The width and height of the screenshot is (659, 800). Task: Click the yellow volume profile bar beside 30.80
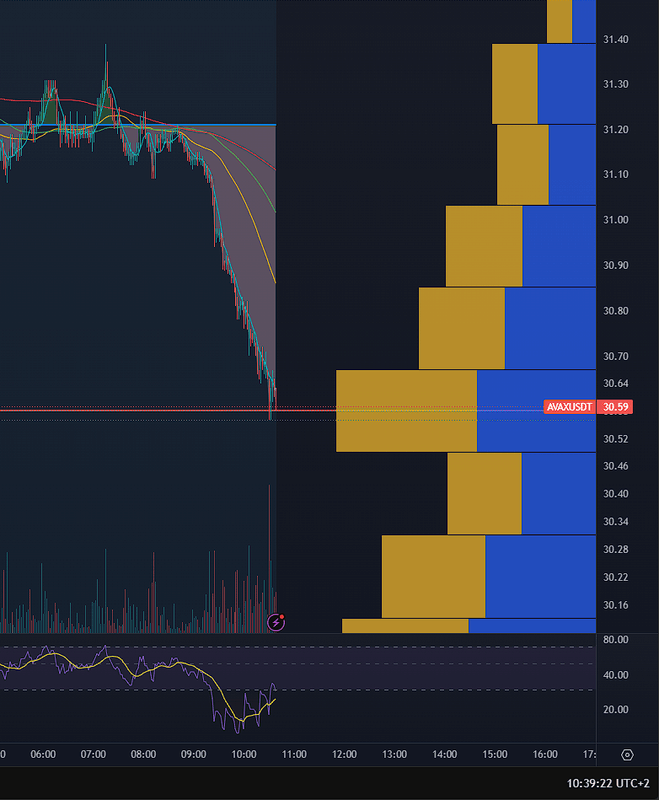pos(462,328)
